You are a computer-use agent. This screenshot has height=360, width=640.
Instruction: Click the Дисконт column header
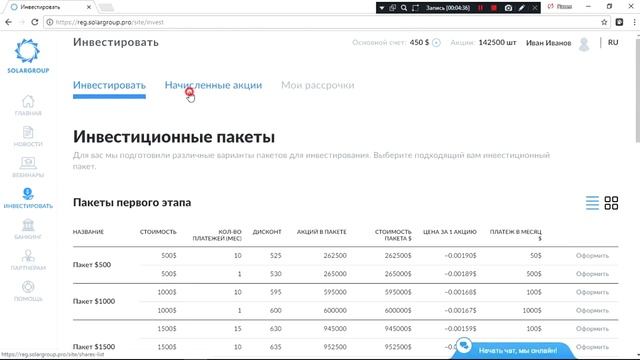(x=267, y=232)
